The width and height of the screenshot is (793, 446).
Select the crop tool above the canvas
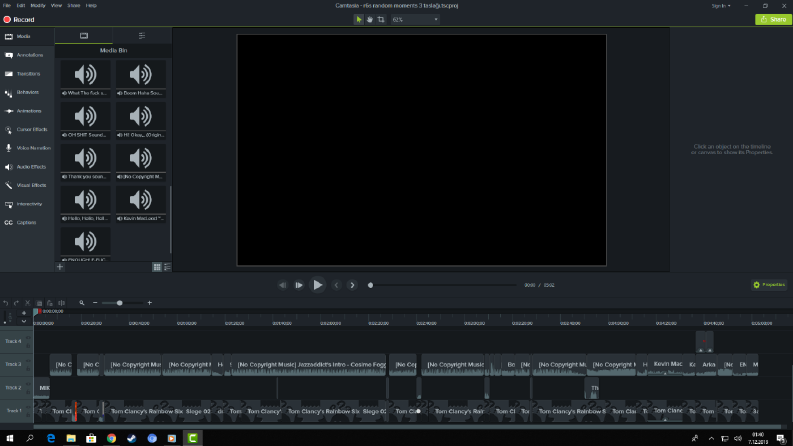[x=381, y=19]
